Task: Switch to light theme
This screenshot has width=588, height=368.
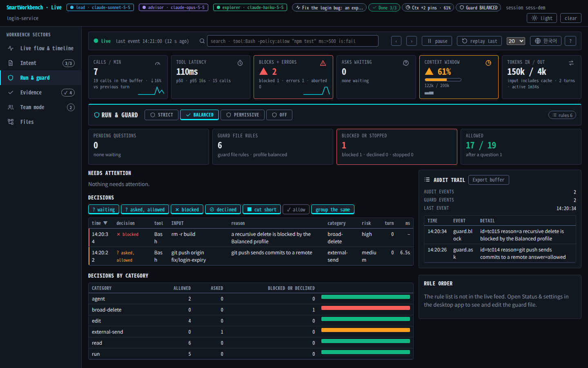Action: click(542, 18)
